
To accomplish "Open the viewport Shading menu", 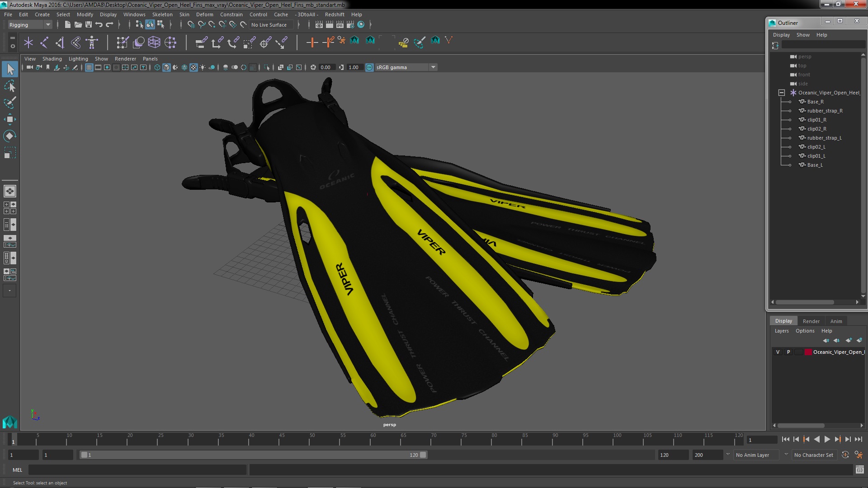I will (x=52, y=59).
